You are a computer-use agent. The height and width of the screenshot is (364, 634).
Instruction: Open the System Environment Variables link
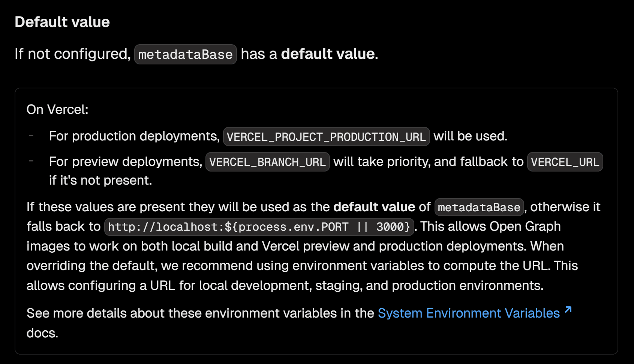point(468,313)
